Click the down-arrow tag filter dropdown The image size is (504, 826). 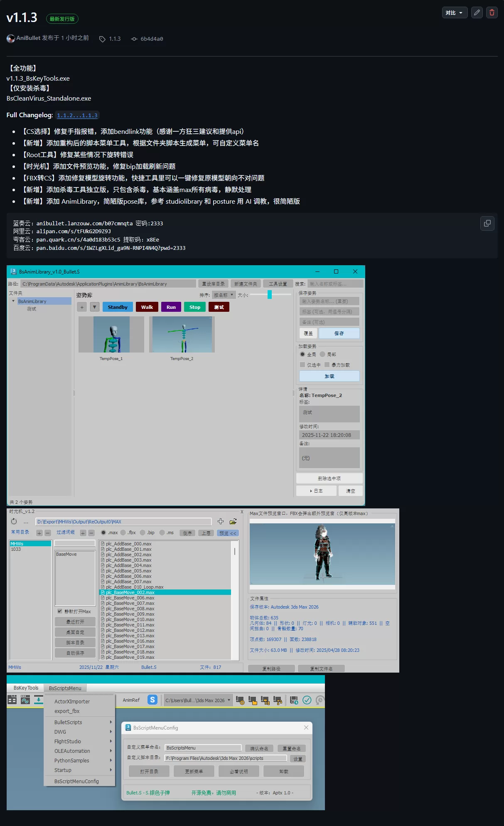coord(95,307)
